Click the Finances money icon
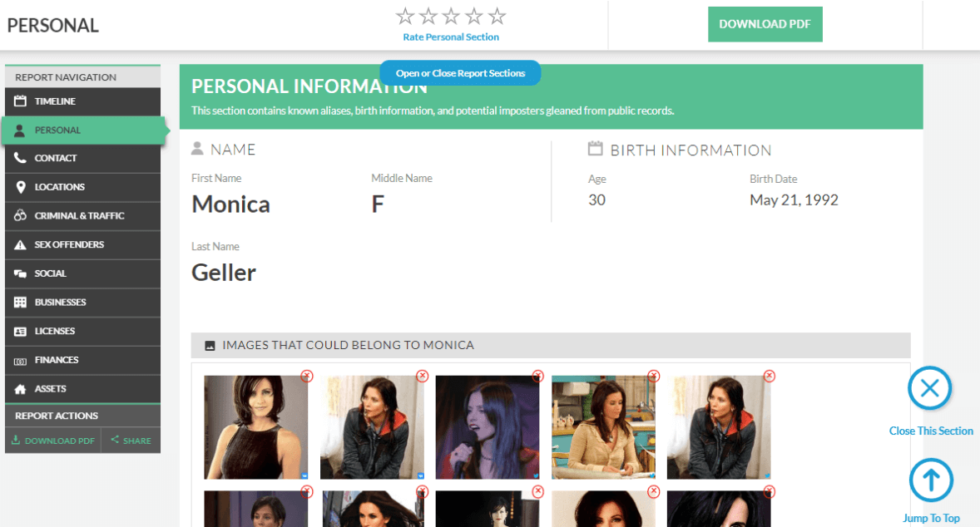The height and width of the screenshot is (527, 980). point(21,361)
